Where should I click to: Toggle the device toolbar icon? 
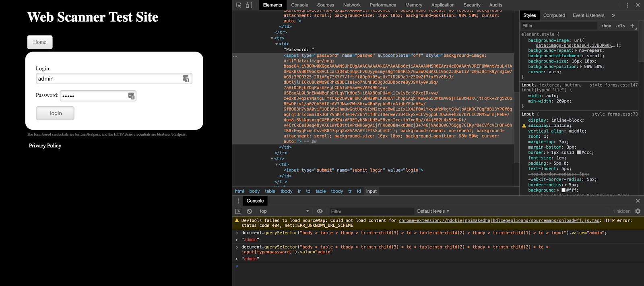click(x=249, y=5)
